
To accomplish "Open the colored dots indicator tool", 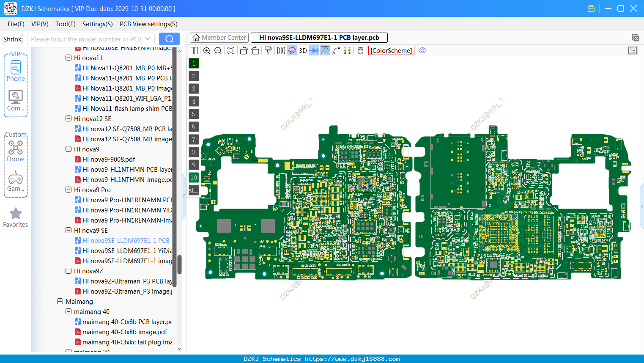I will 348,51.
